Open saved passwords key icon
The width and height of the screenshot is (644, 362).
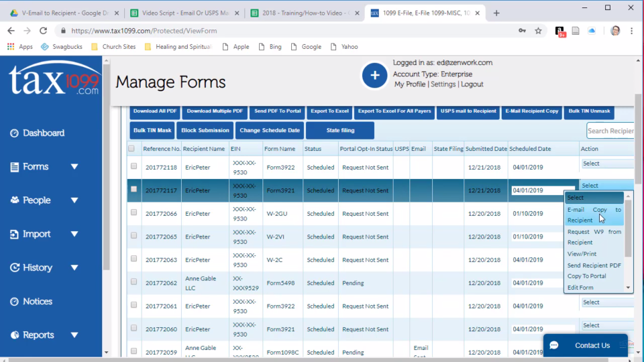(x=522, y=31)
